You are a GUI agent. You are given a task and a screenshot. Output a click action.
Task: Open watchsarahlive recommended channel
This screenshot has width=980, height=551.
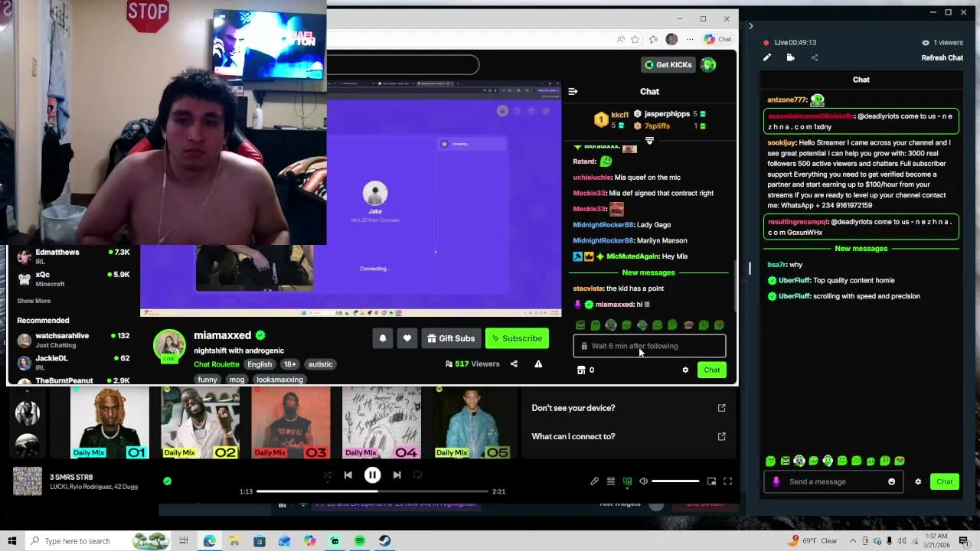[73, 340]
